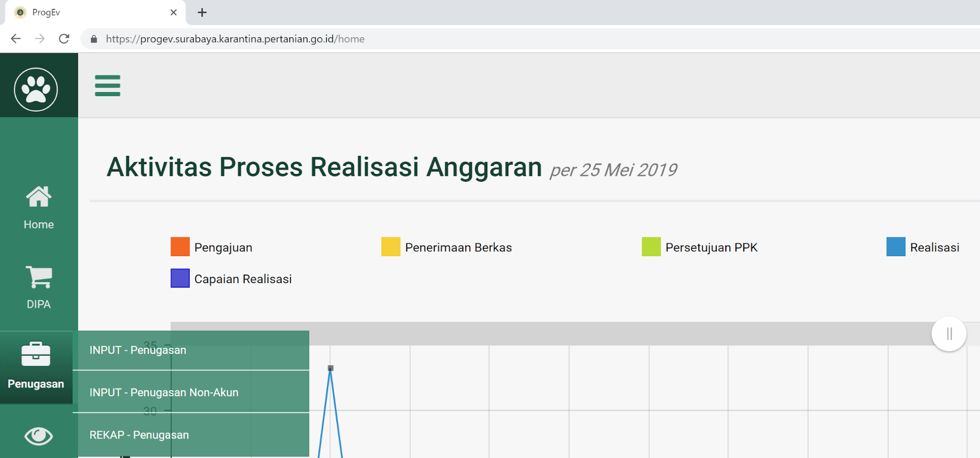Open REKAP - Penugasan menu item
The height and width of the screenshot is (458, 980).
point(139,435)
